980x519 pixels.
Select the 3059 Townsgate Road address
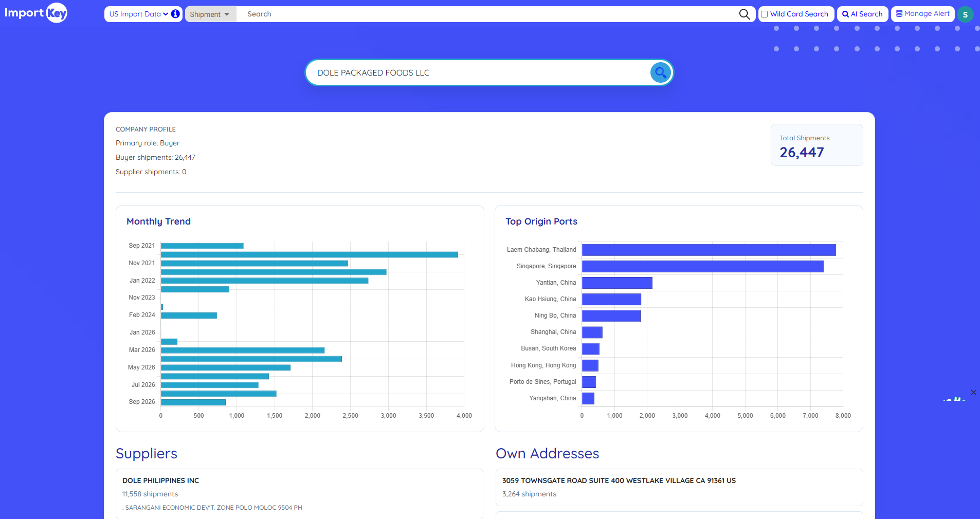point(619,480)
